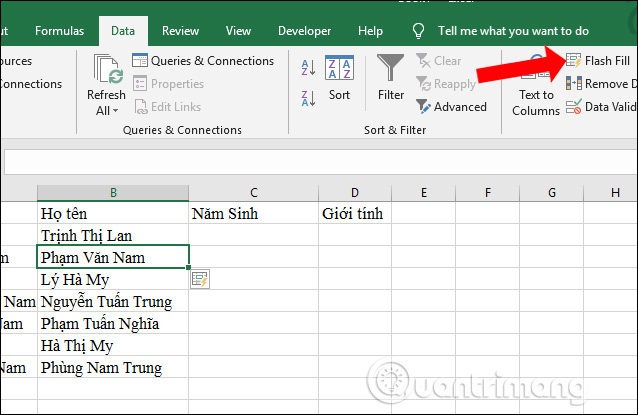638x415 pixels.
Task: Switch to the View tab
Action: (238, 31)
